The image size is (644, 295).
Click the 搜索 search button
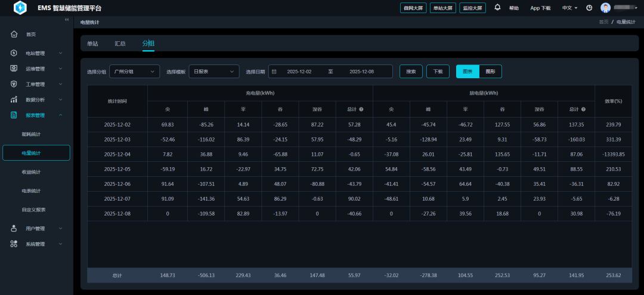point(411,72)
